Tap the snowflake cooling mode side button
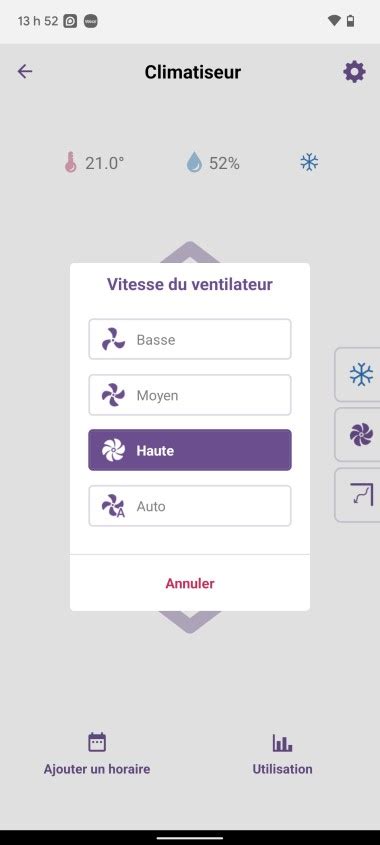The image size is (380, 845). (360, 375)
